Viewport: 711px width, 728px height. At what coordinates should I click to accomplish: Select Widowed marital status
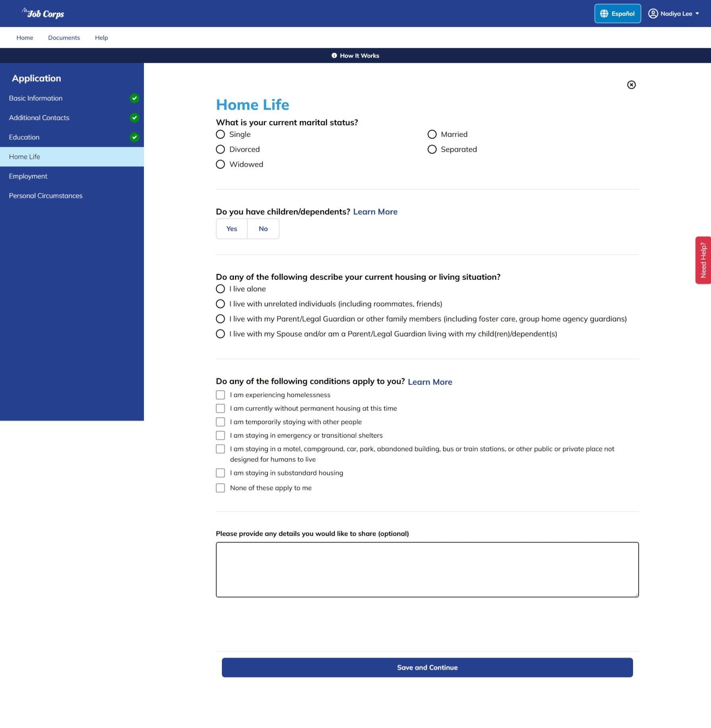tap(220, 165)
